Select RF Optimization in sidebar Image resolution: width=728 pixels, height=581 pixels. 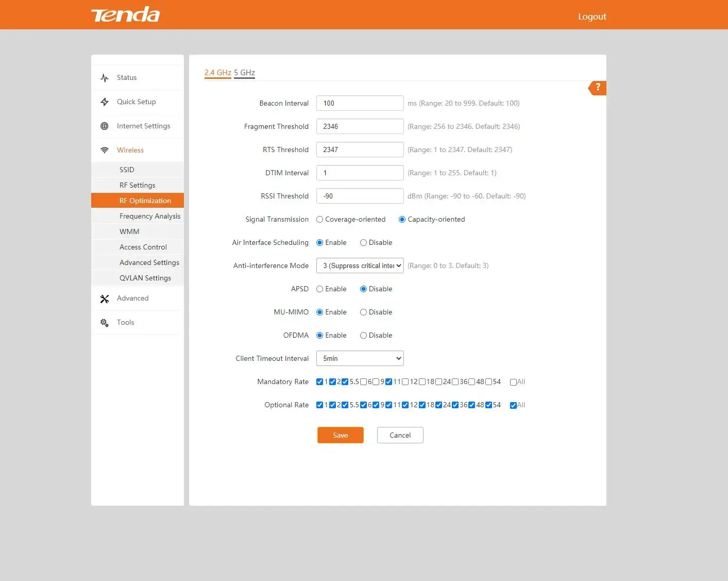[138, 201]
